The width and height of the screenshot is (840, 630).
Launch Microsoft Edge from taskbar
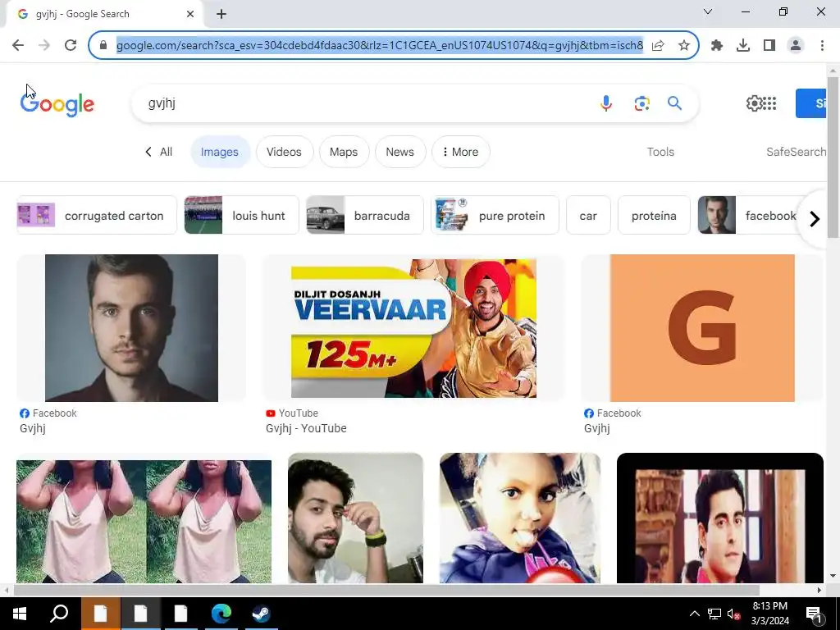221,614
